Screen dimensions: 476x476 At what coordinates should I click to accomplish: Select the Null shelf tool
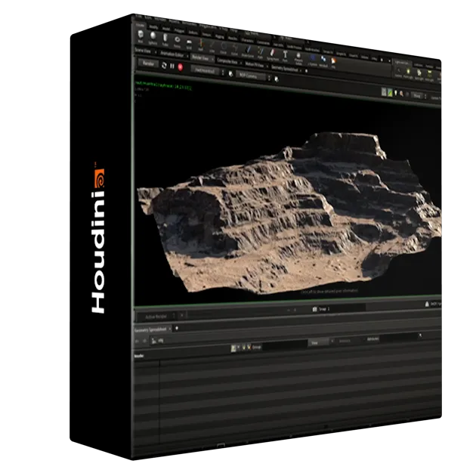[x=201, y=45]
